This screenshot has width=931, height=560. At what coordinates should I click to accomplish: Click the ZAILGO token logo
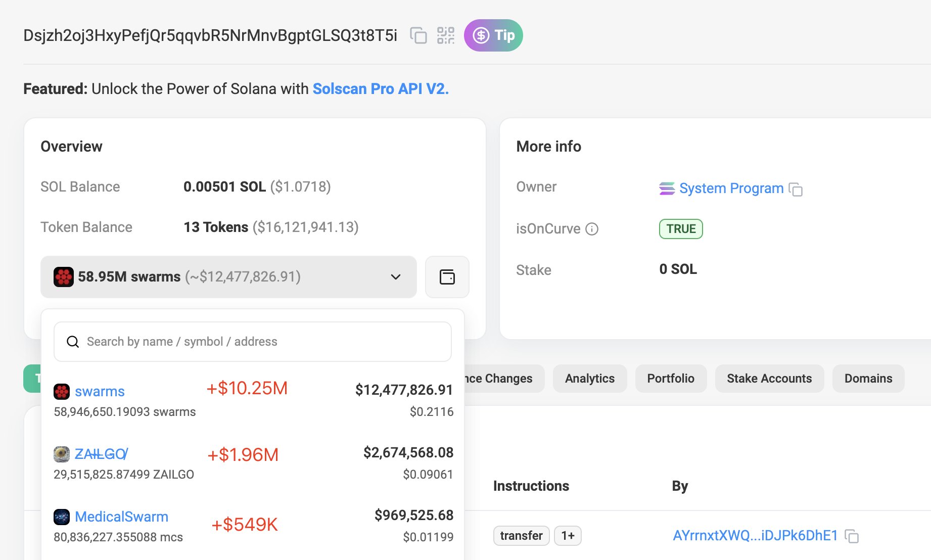62,454
